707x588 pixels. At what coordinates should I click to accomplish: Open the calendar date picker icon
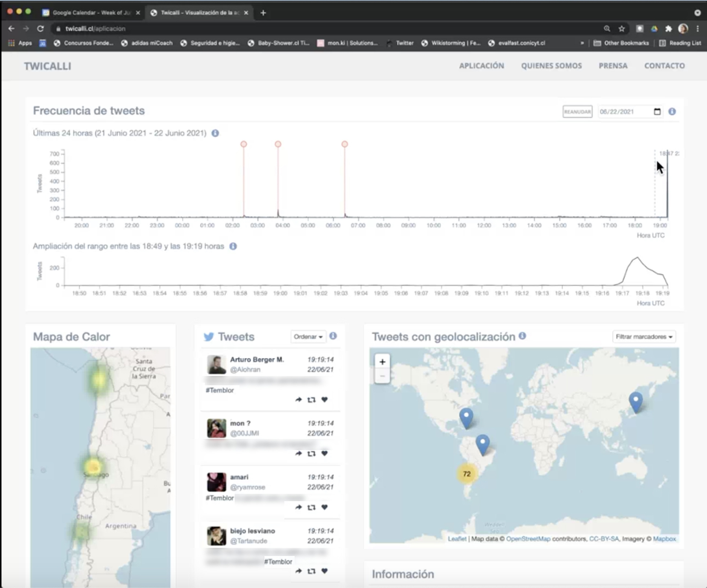pos(657,112)
